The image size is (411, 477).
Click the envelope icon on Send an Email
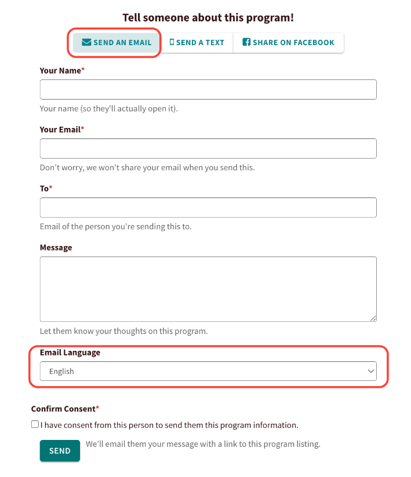pos(86,42)
